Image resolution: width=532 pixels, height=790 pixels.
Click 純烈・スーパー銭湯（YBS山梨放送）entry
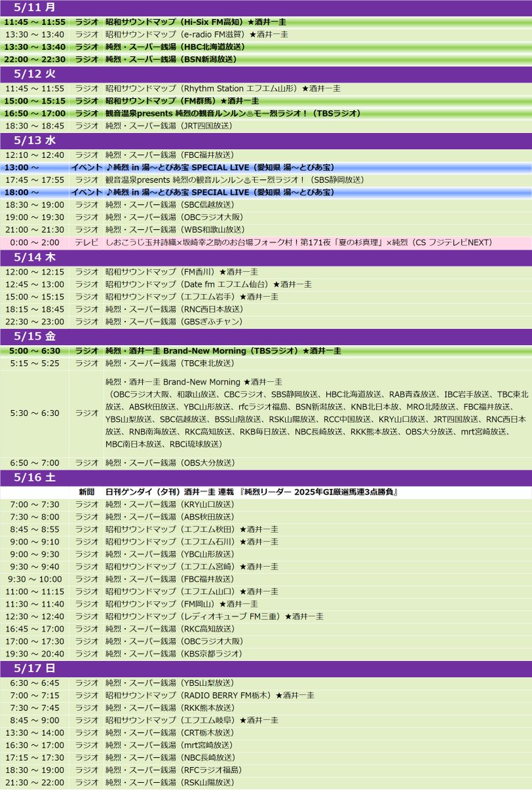tap(170, 682)
